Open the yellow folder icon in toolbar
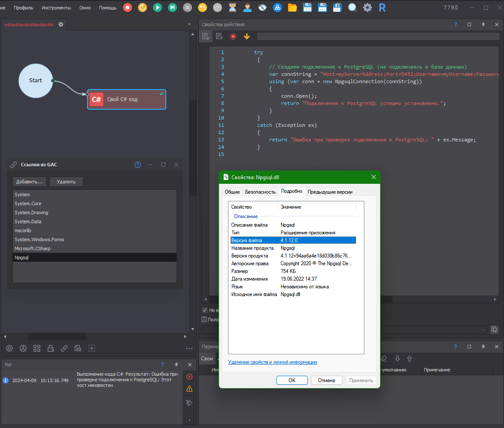Viewport: 504px width, 428px height. 292,7
